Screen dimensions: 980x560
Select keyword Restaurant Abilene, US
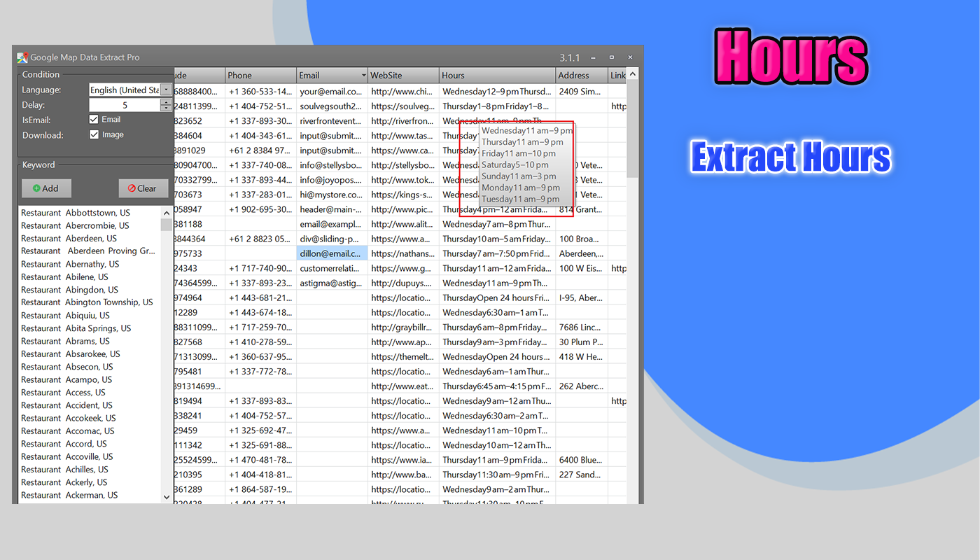point(64,276)
